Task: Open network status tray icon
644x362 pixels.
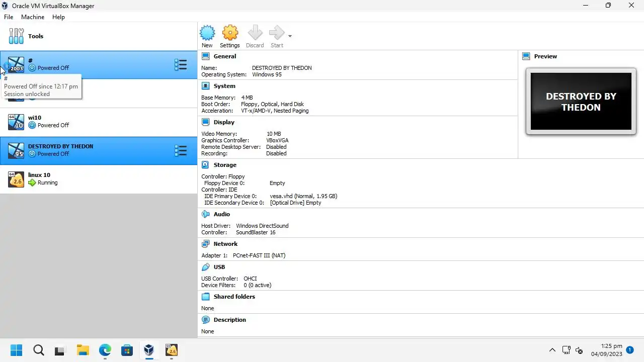Action: tap(566, 350)
